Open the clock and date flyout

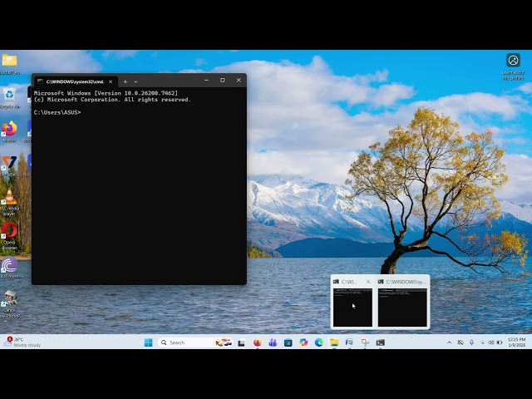tap(516, 342)
